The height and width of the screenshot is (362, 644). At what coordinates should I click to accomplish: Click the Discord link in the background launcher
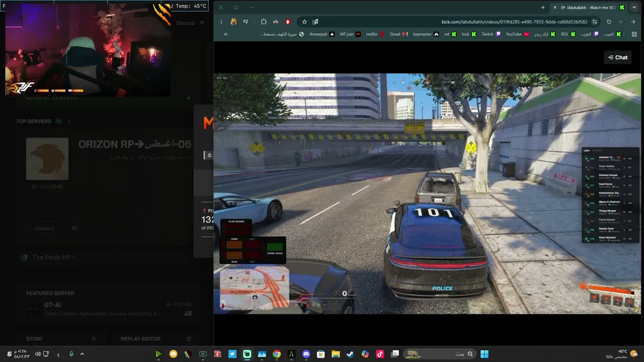190,23
